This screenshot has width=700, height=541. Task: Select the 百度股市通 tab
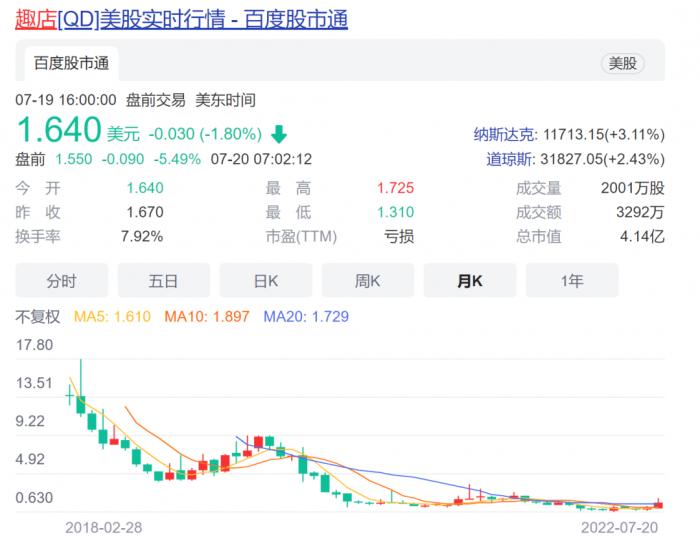point(71,63)
